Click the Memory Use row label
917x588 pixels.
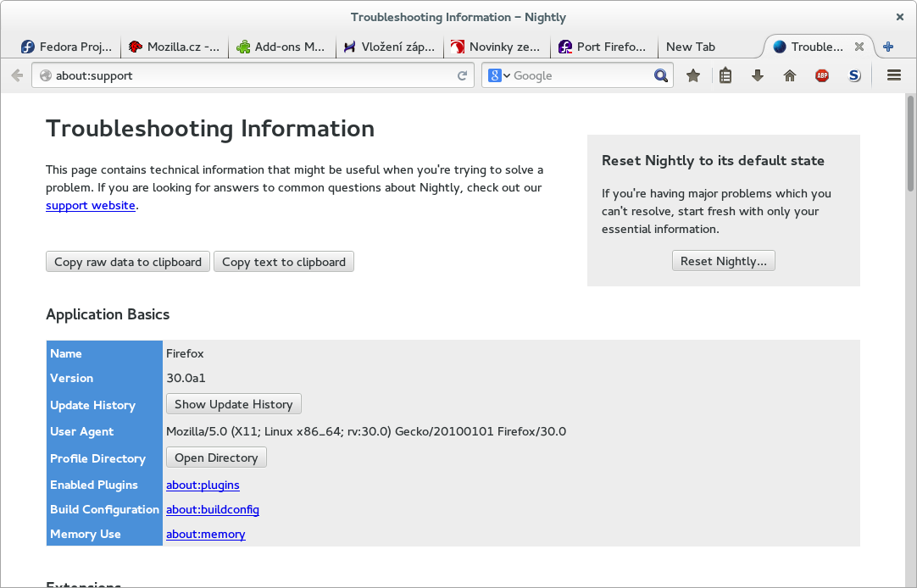pyautogui.click(x=86, y=535)
